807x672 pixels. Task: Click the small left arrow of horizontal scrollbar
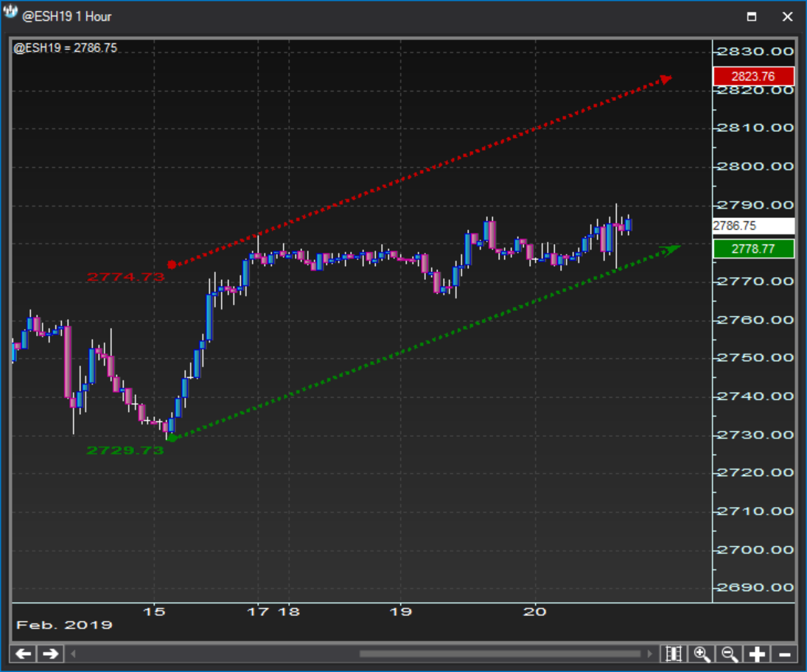coord(74,654)
